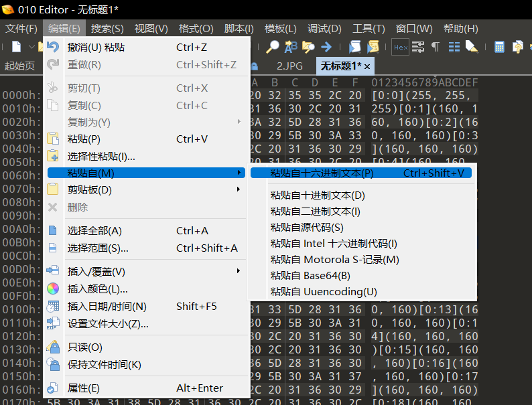
Task: Choose 粘贴自 Intel 十六进制代码(I)
Action: tap(361, 244)
